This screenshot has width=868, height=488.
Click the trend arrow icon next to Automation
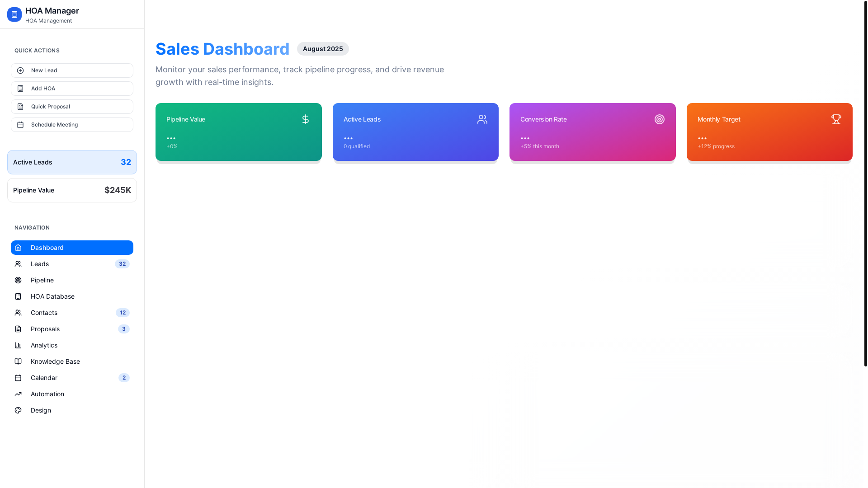point(18,394)
